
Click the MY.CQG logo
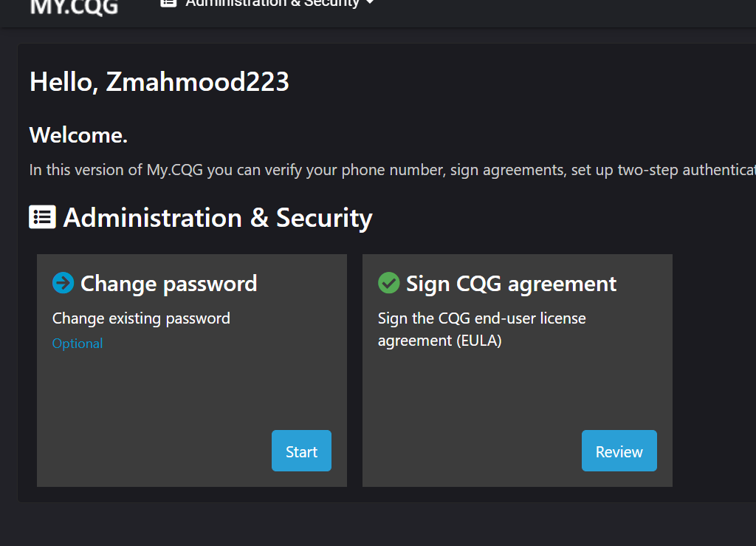pos(73,6)
